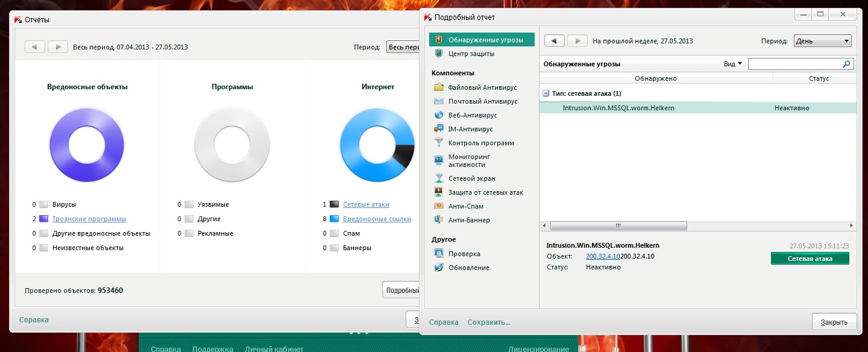868x352 pixels.
Task: Open Вредоносные ссылки link
Action: coord(377,219)
